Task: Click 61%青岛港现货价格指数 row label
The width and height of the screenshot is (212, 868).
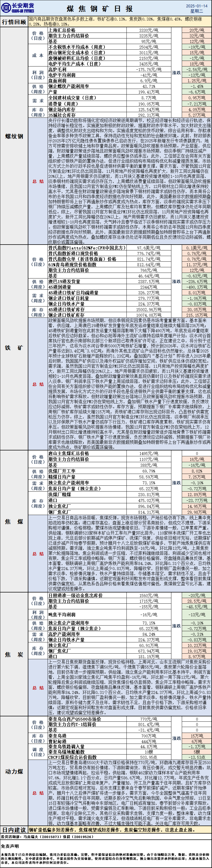Action: point(72,265)
